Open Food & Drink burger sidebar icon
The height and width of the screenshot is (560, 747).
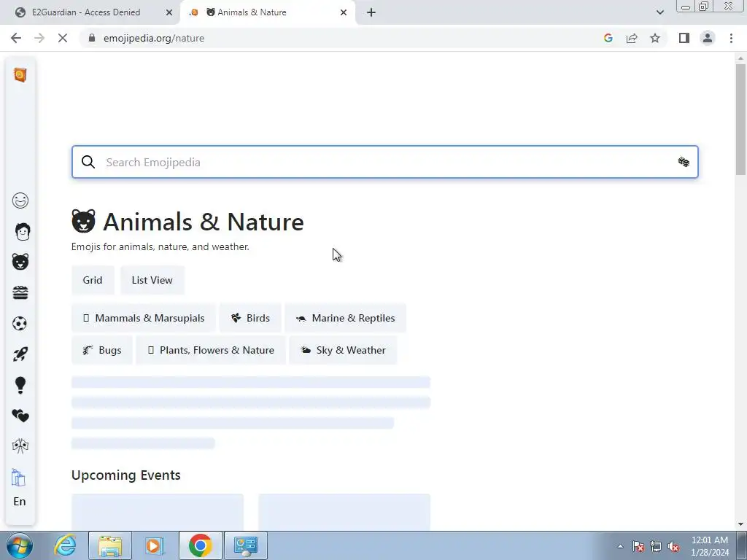point(20,292)
